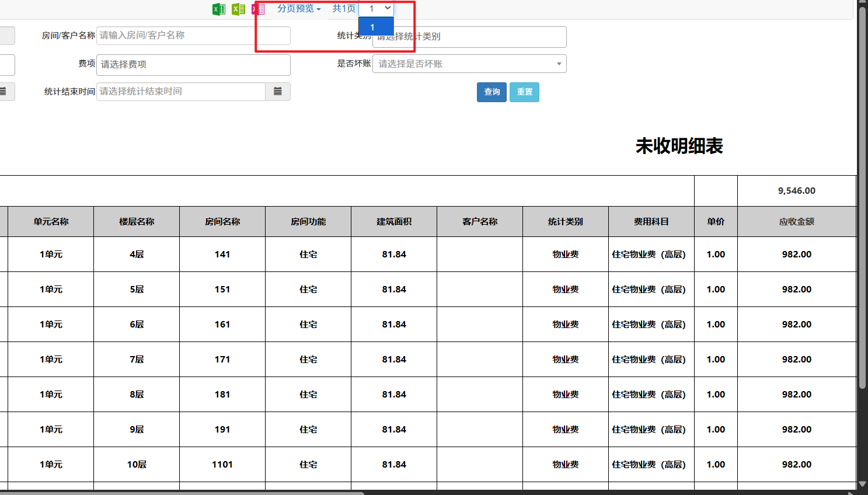Run the search with 查询 button
This screenshot has width=868, height=495.
[491, 92]
